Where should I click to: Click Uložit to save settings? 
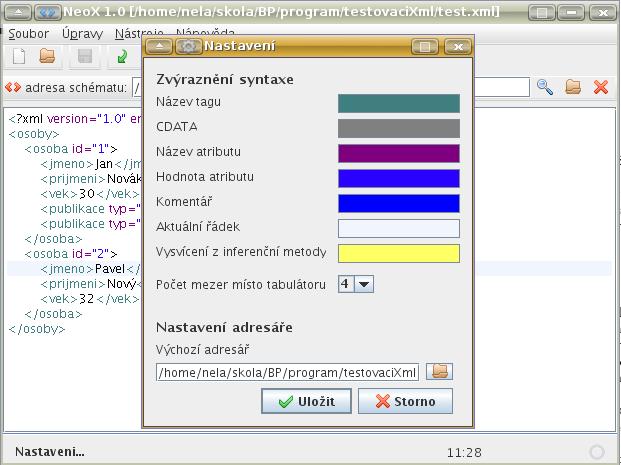pos(307,401)
